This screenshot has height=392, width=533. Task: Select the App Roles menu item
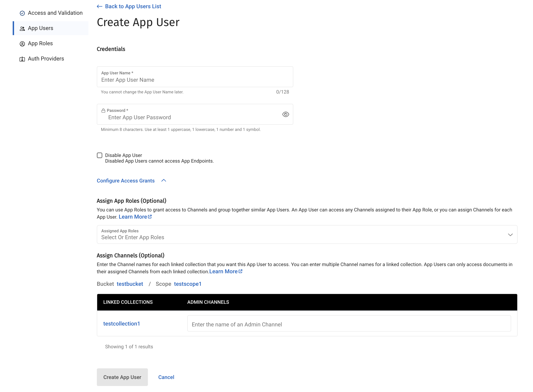[x=40, y=43]
